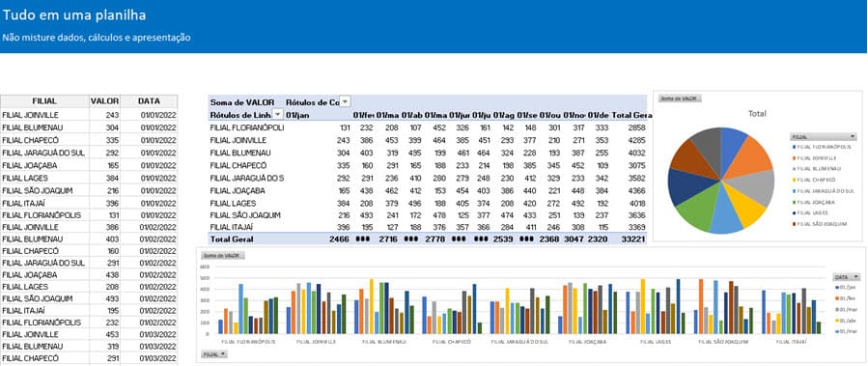Select the pie chart title Total

(757, 114)
